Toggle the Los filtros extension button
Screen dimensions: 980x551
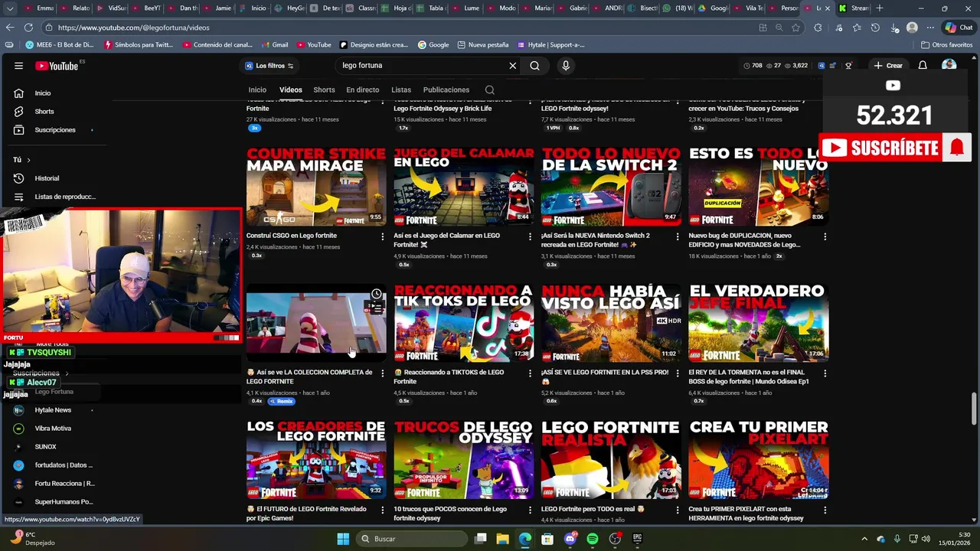(x=269, y=66)
